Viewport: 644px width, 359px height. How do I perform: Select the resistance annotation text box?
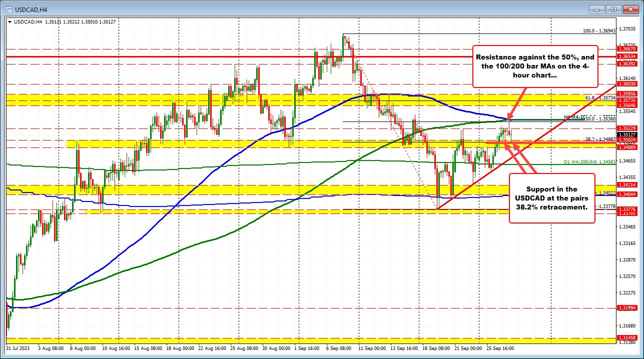pyautogui.click(x=534, y=66)
